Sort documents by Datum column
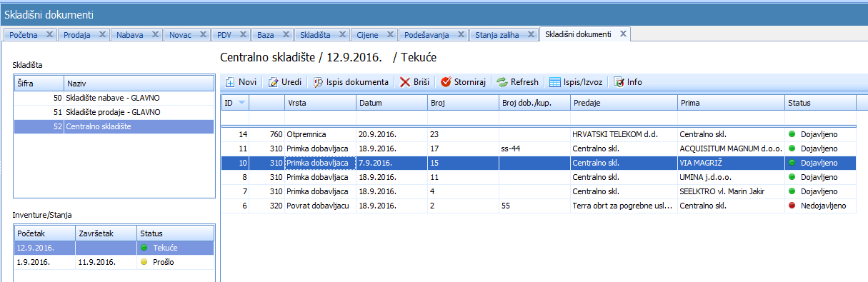This screenshot has height=282, width=868. point(392,103)
